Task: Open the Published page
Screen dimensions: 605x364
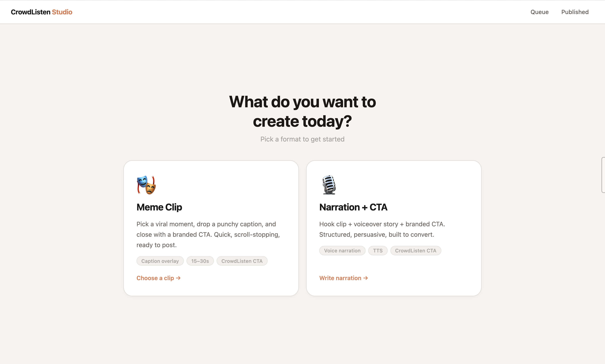Action: [x=575, y=12]
